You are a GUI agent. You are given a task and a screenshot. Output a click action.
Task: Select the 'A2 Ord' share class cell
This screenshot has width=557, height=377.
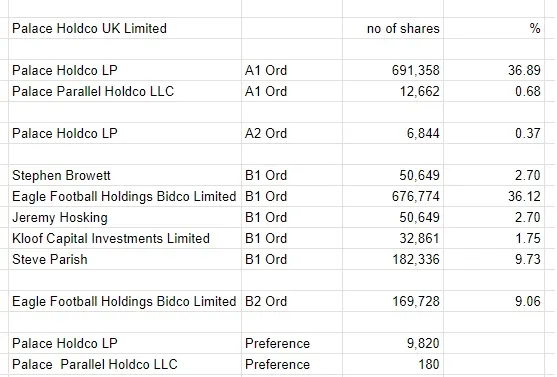point(292,133)
